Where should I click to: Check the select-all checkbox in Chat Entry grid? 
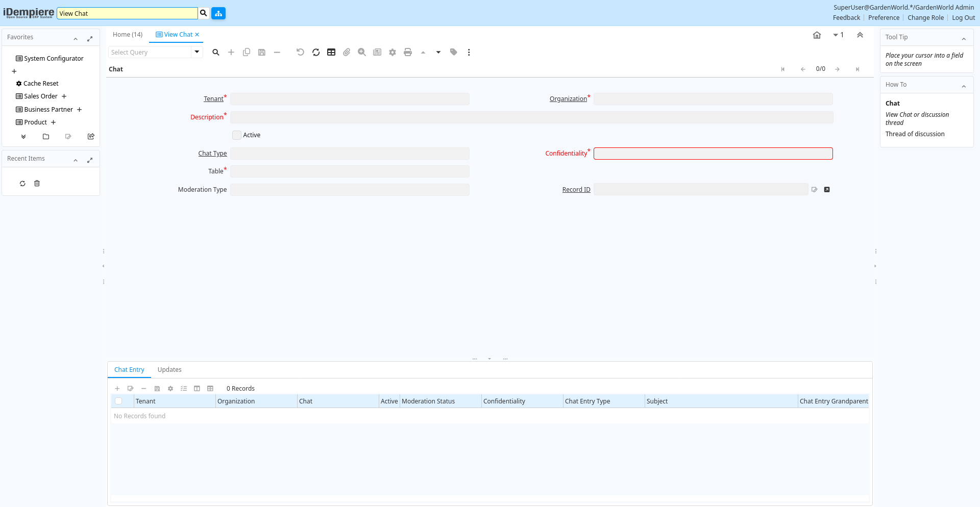click(x=118, y=401)
